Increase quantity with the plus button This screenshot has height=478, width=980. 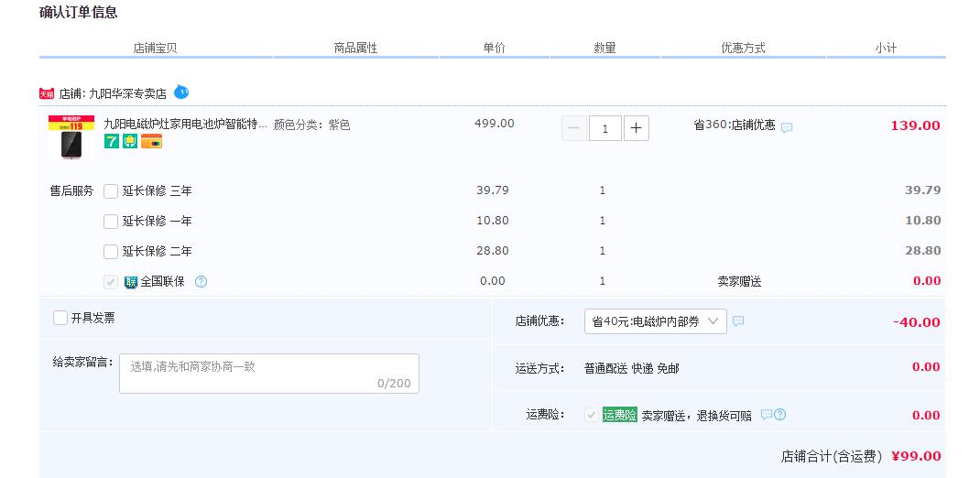[637, 128]
